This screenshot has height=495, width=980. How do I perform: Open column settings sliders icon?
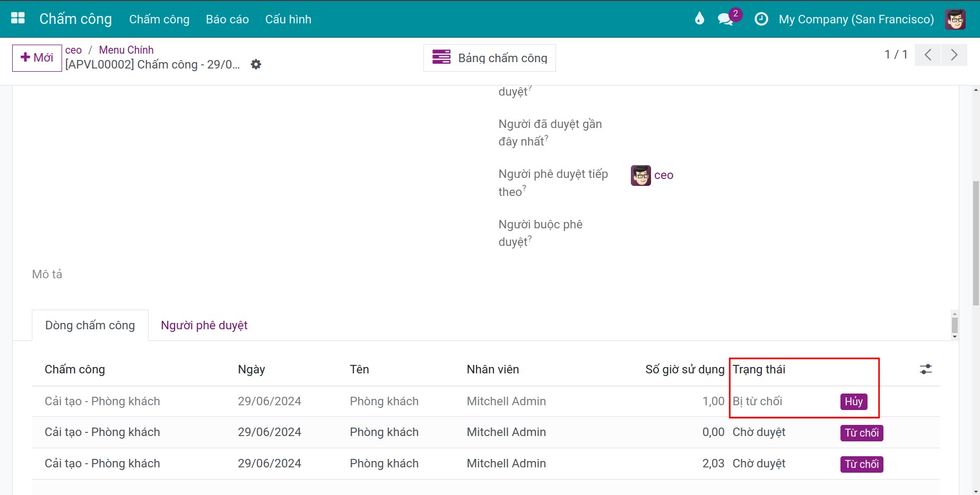click(x=925, y=369)
